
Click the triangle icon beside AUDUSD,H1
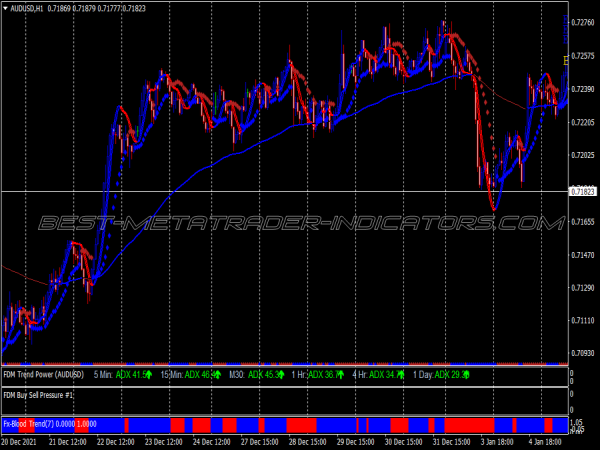(5, 8)
